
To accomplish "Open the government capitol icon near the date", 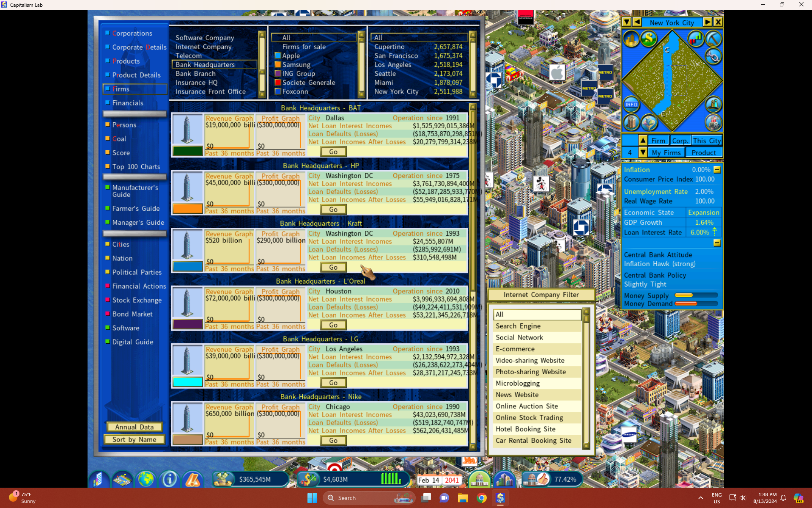I will [x=480, y=479].
